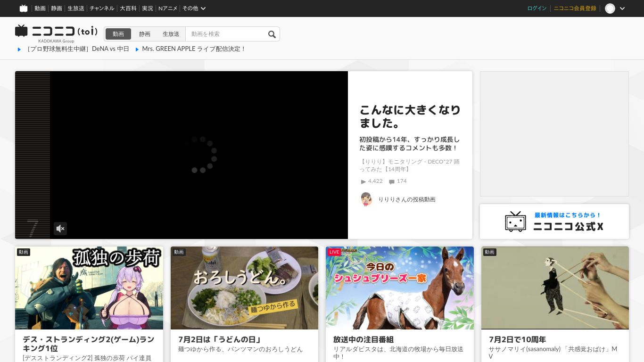The height and width of the screenshot is (362, 644).
Task: Open the 孤独の歩荷 video thumbnail
Action: (x=89, y=288)
